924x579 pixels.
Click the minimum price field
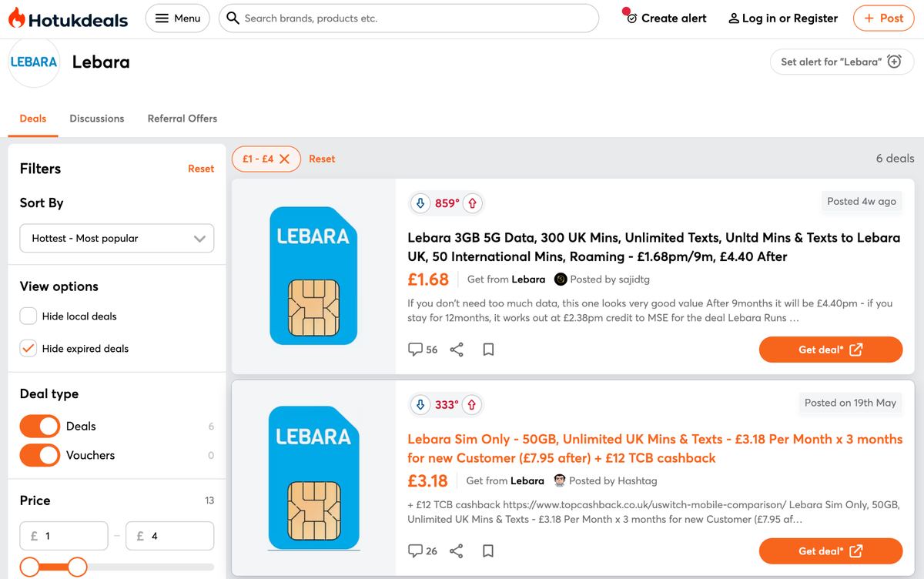pyautogui.click(x=64, y=536)
